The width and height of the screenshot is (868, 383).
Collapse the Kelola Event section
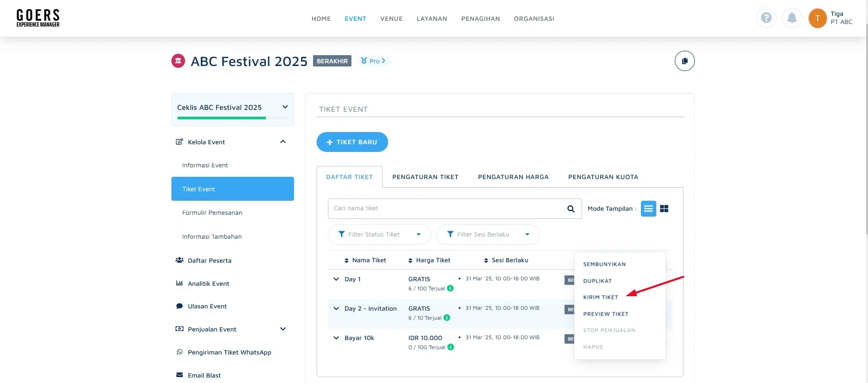pyautogui.click(x=283, y=142)
